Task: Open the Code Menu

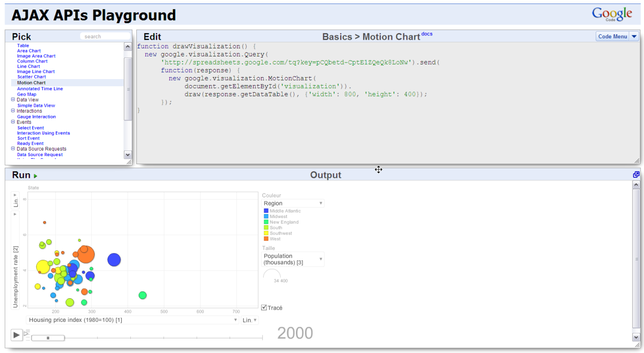Action: (616, 36)
